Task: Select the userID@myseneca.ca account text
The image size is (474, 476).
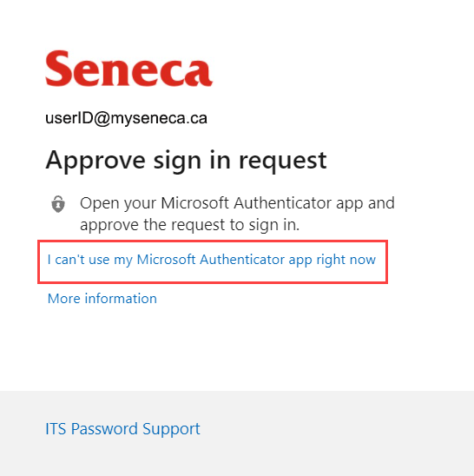Action: coord(126,118)
